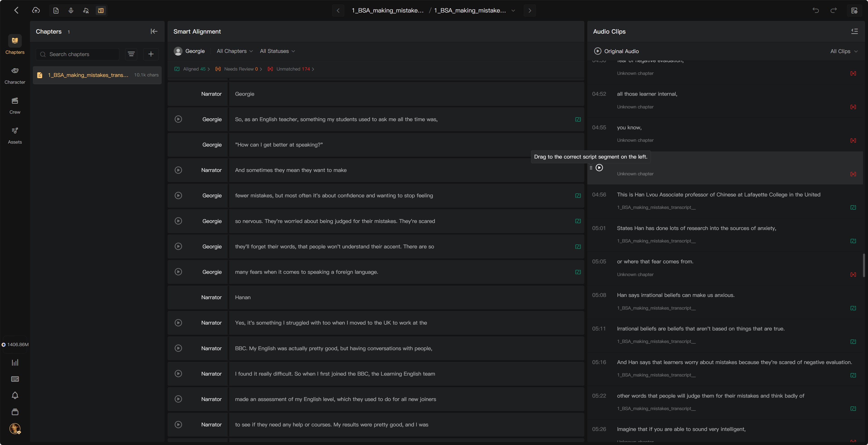
Task: Click unmatched icon for 'you know,' clip
Action: click(853, 140)
